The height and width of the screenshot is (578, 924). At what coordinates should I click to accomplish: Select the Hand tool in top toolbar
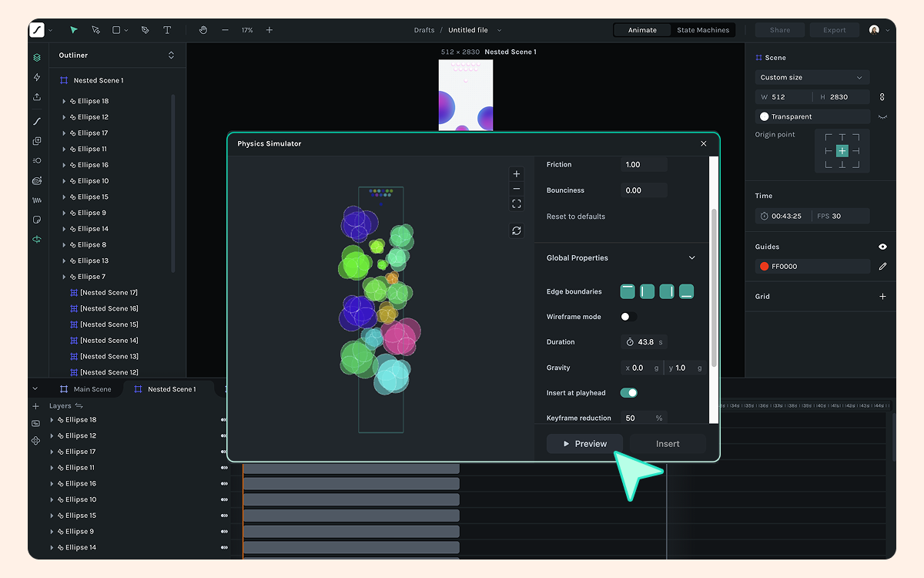[x=203, y=30]
